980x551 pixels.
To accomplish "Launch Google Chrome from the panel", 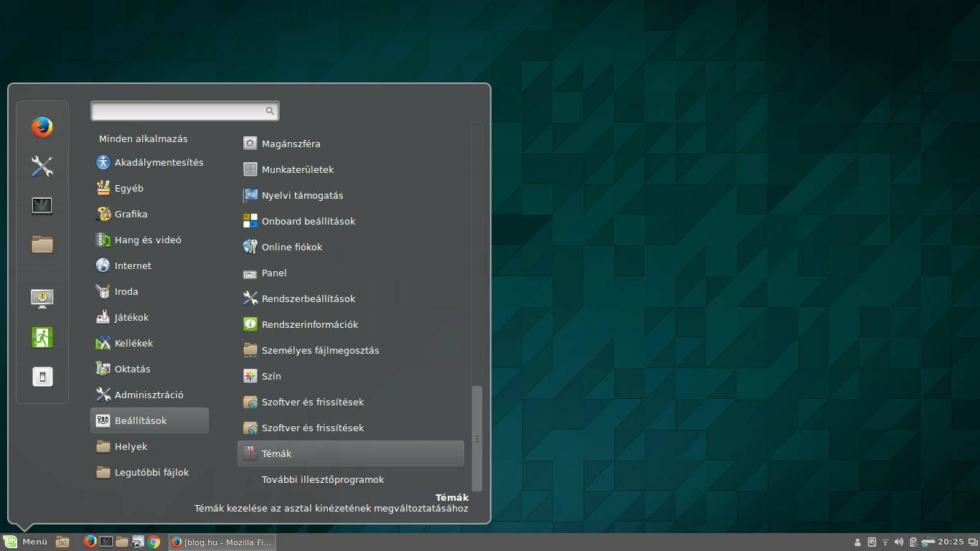I will click(x=154, y=542).
